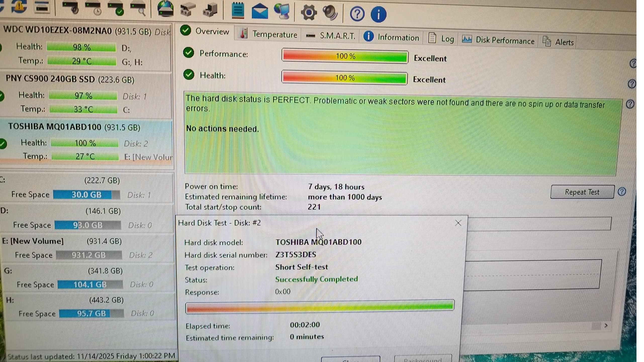
Task: Open help with the question mark toolbar icon
Action: pyautogui.click(x=357, y=14)
